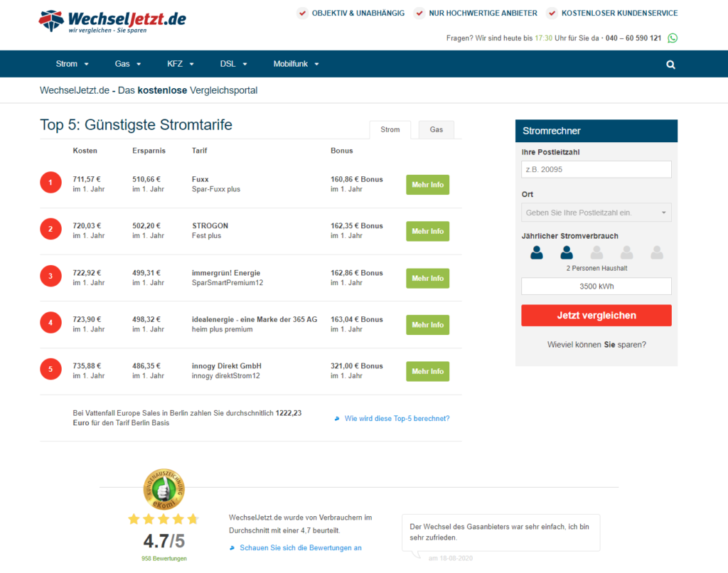Open Mehr Info for Fuxx tariff

point(427,185)
